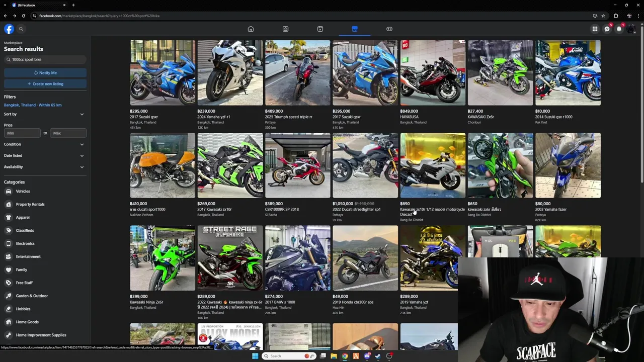Open the Garden & Outdoor category
This screenshot has height=362, width=644.
(x=45, y=296)
